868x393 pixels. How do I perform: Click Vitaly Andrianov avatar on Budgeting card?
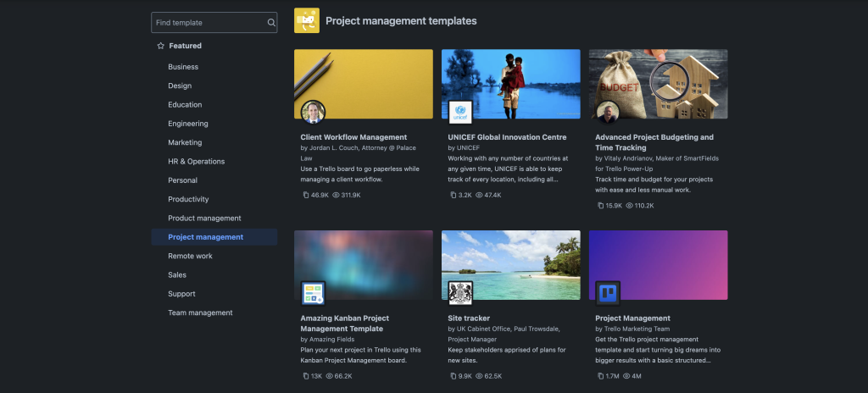click(x=608, y=113)
